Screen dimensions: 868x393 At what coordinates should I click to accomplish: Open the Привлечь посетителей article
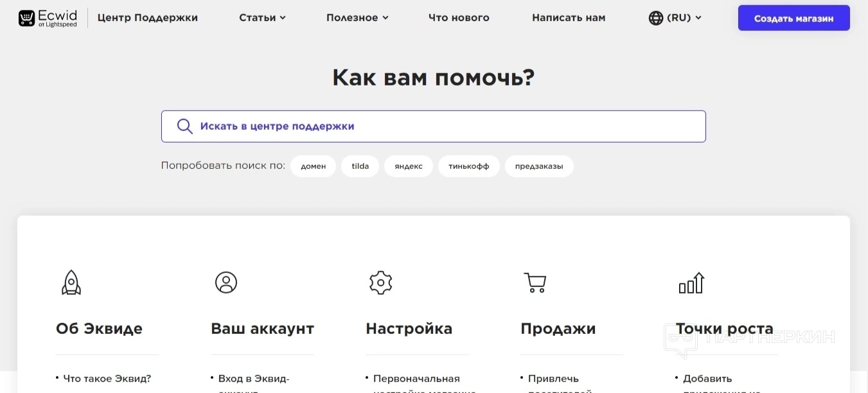tap(560, 384)
